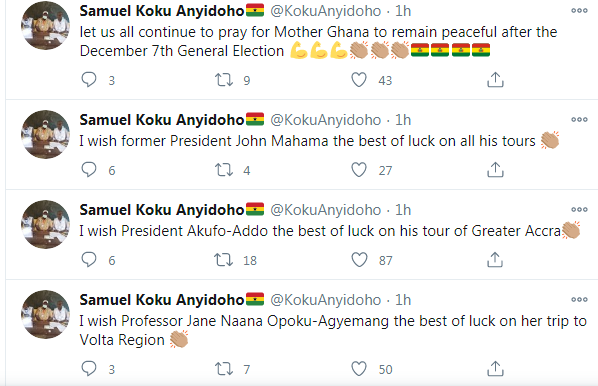Like the Volta Region tweet with 50 likes

click(x=359, y=369)
